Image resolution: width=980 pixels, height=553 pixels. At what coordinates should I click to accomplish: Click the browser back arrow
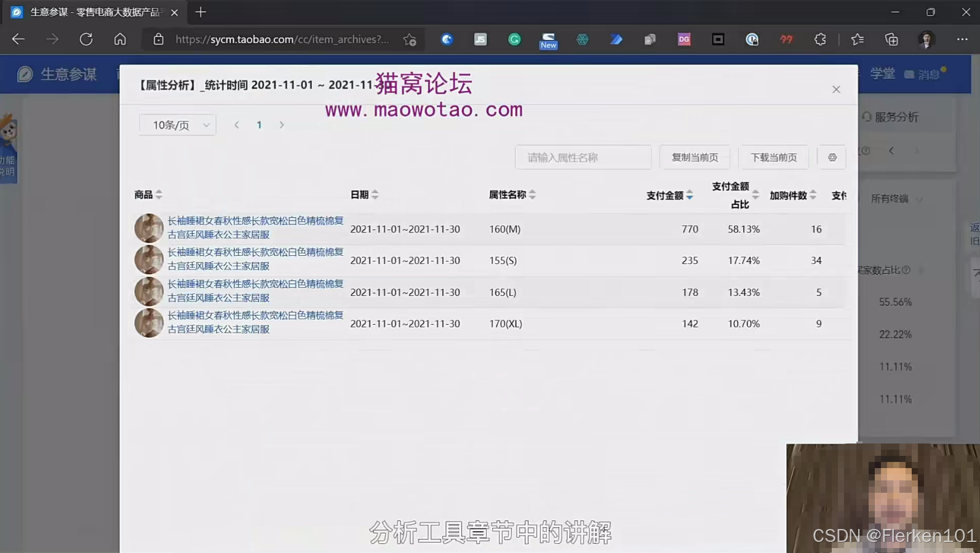pos(18,39)
